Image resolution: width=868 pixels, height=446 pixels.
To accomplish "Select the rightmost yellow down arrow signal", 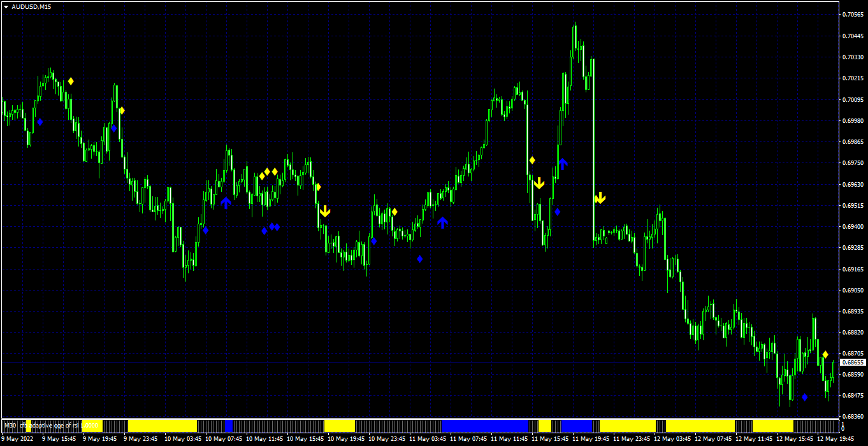I will point(600,198).
